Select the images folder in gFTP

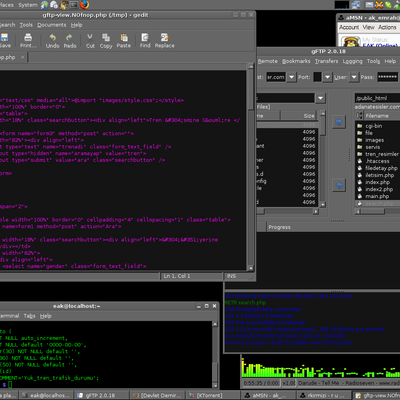[374, 140]
